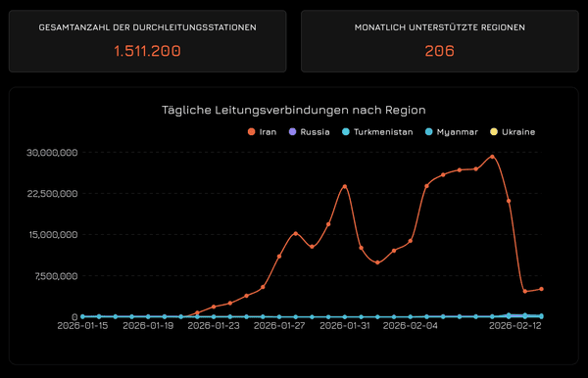
Task: Click the chart title Tägliche Leitungsverbindungen nach Region
Action: 294,110
